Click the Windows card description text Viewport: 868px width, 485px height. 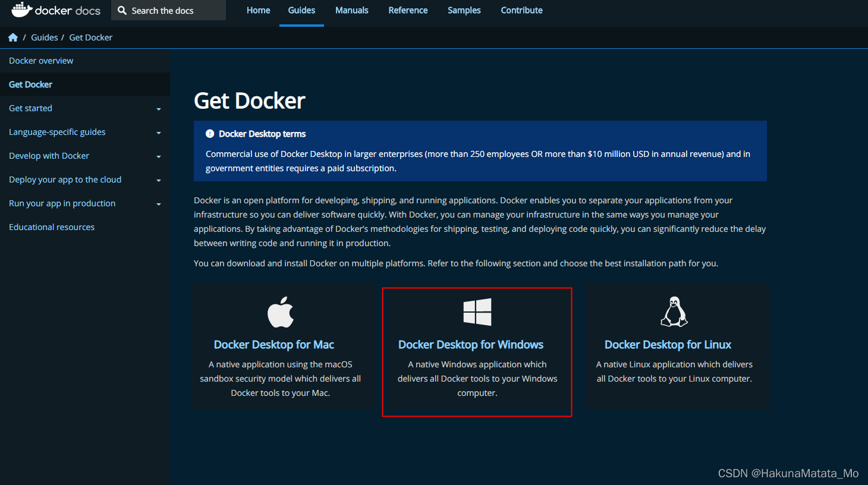tap(477, 379)
